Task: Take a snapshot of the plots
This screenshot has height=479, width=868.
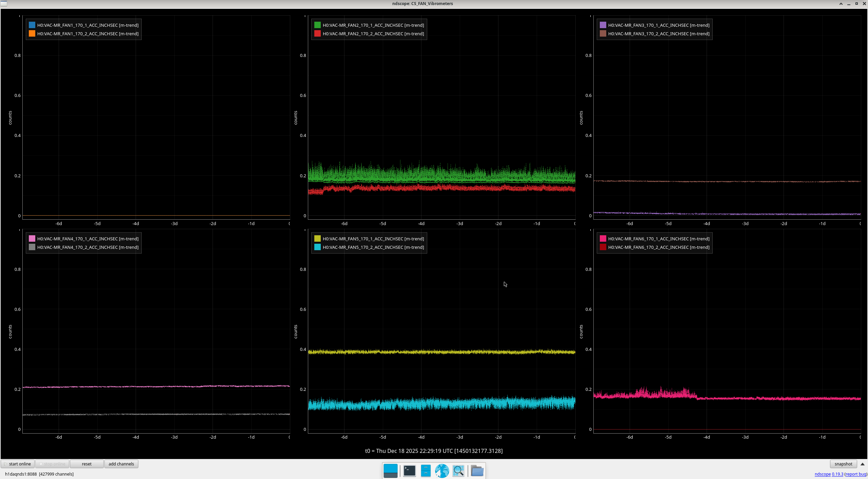Action: [x=843, y=464]
